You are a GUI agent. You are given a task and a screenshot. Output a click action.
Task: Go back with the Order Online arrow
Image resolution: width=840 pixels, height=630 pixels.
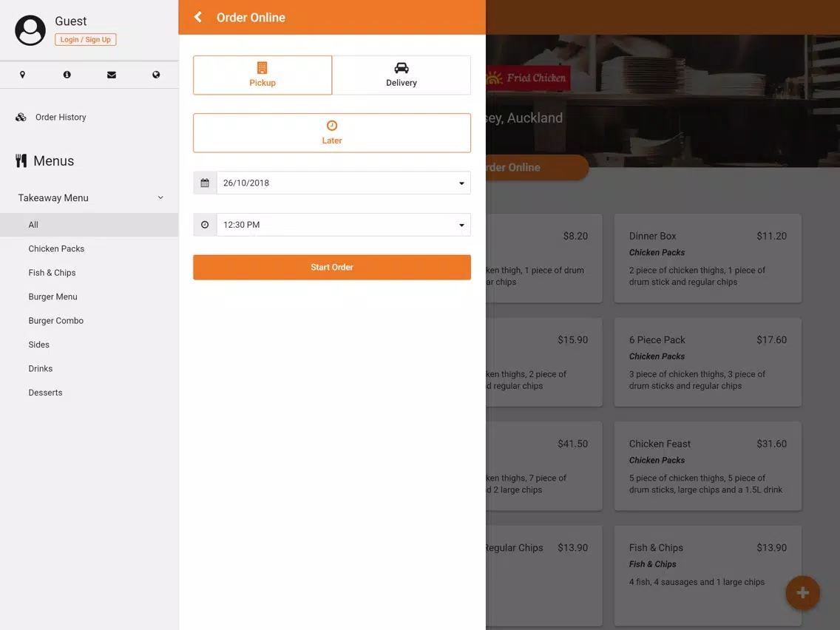coord(198,17)
